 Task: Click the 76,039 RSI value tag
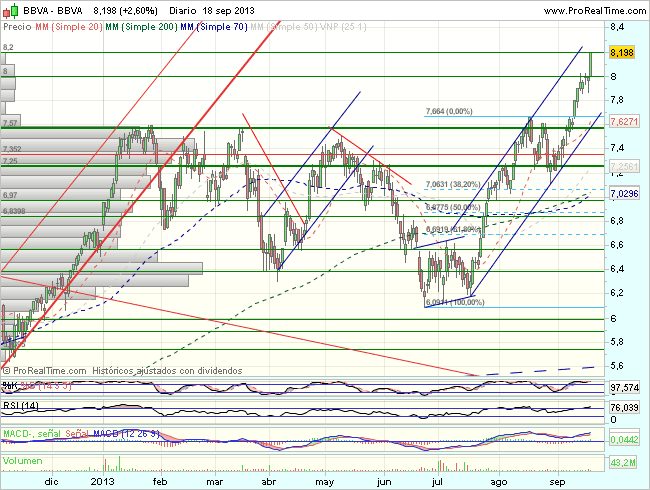click(624, 408)
